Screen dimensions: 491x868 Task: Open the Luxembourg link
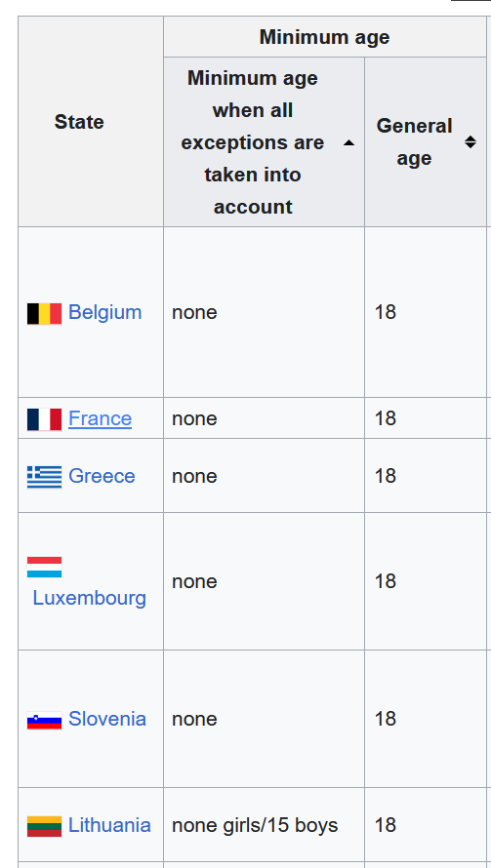point(89,598)
